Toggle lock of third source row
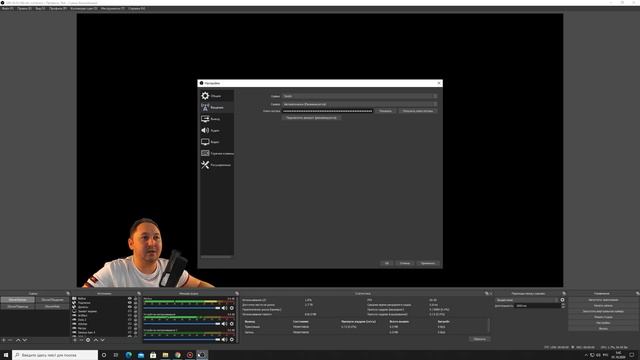 pos(136,307)
